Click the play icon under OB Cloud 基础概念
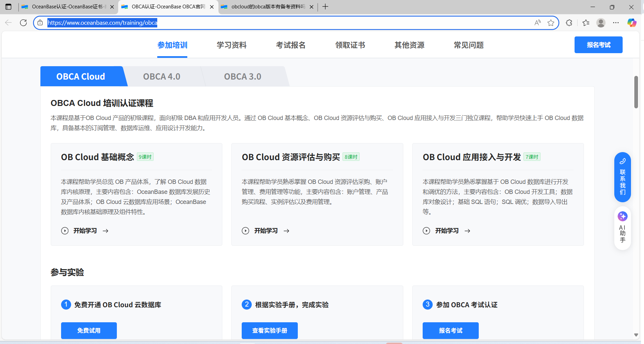 [65, 231]
